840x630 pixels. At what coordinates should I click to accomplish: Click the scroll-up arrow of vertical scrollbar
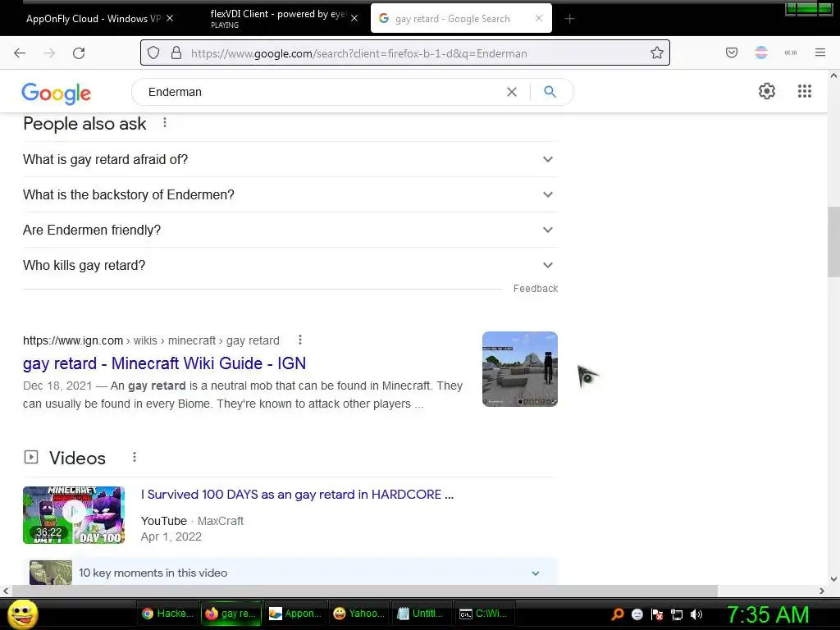tap(833, 76)
